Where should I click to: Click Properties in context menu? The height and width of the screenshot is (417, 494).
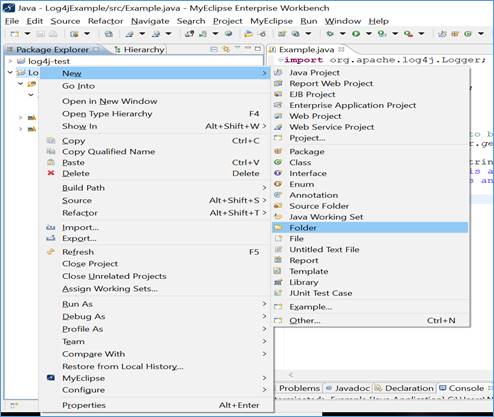[156, 405]
